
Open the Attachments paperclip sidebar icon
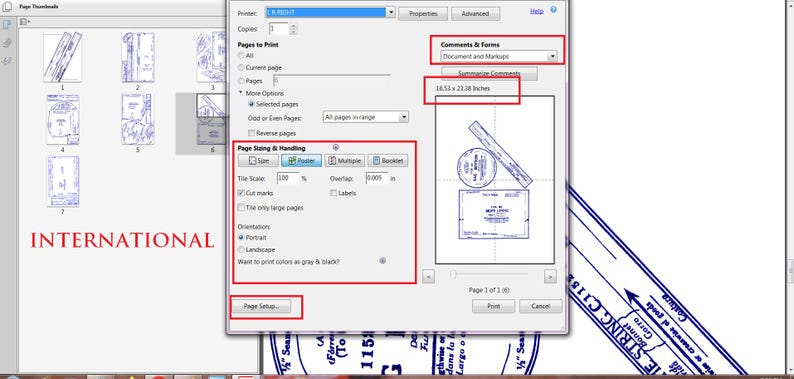(7, 43)
